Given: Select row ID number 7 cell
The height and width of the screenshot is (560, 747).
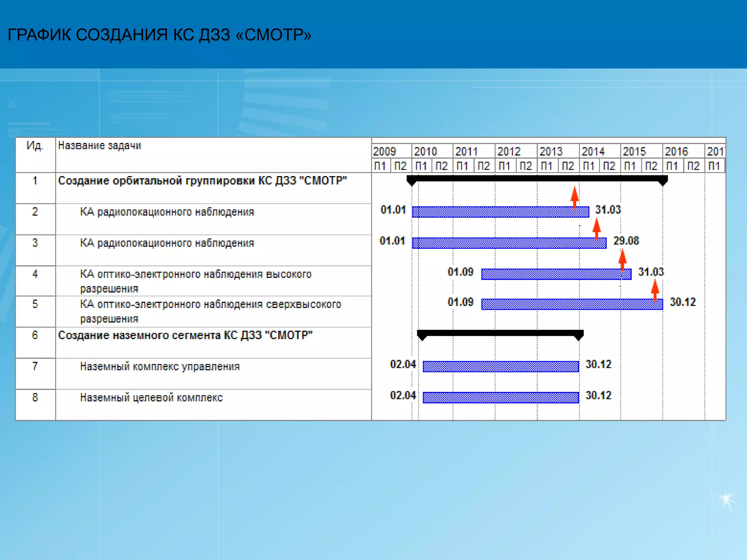Looking at the screenshot, I should tap(35, 366).
